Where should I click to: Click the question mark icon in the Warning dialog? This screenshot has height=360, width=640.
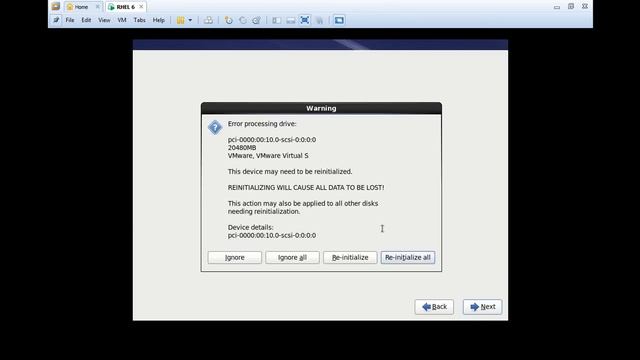pos(215,128)
